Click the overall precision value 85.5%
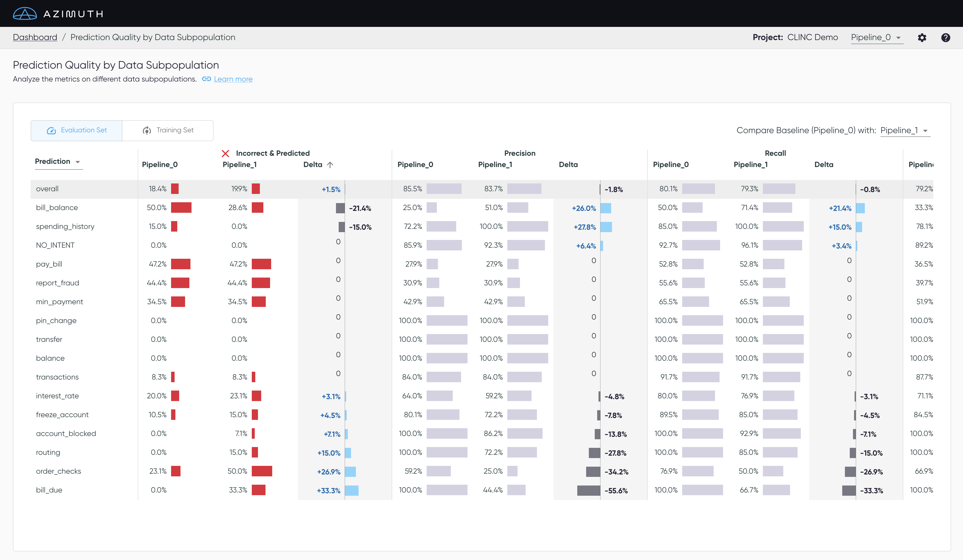 click(412, 189)
